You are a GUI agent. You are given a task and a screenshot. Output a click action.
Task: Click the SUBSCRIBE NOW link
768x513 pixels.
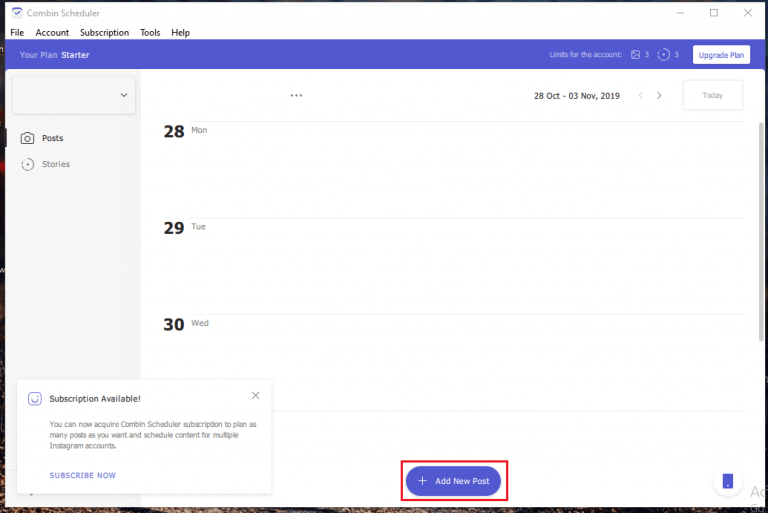(82, 475)
